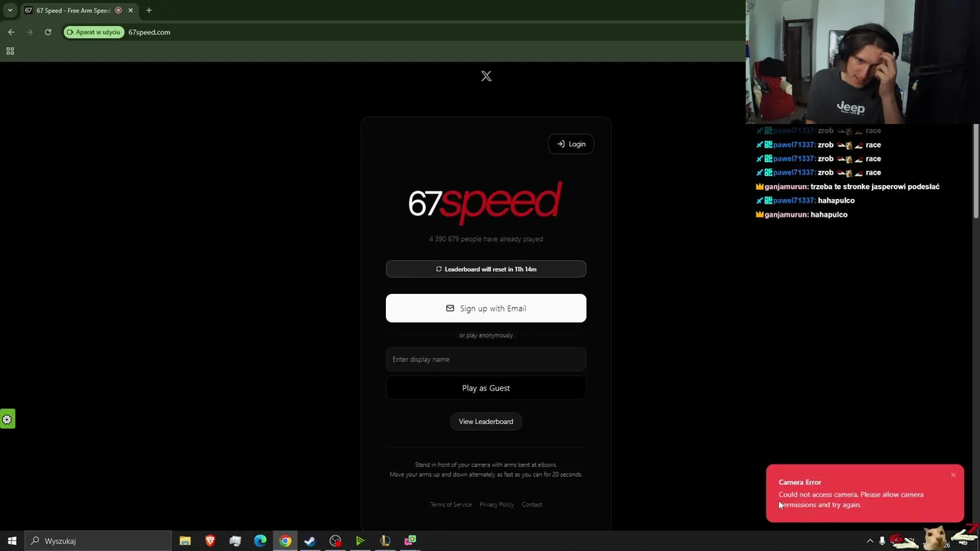
Task: Click the streamer webcam overlay
Action: [x=863, y=61]
